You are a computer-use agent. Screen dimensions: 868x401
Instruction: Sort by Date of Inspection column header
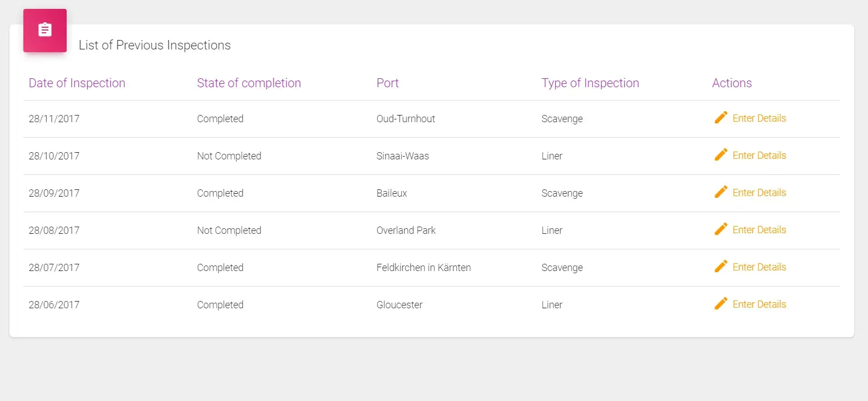click(77, 83)
